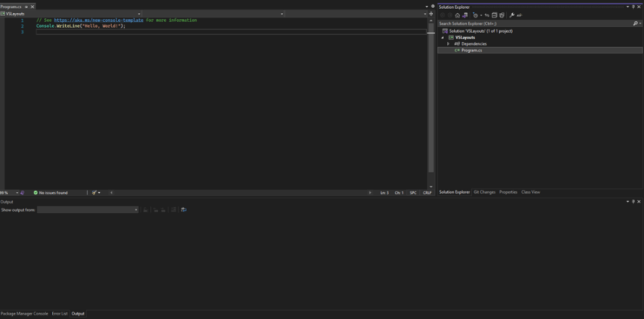
Task: Open the active documents list dropdown arrow
Action: pyautogui.click(x=426, y=7)
